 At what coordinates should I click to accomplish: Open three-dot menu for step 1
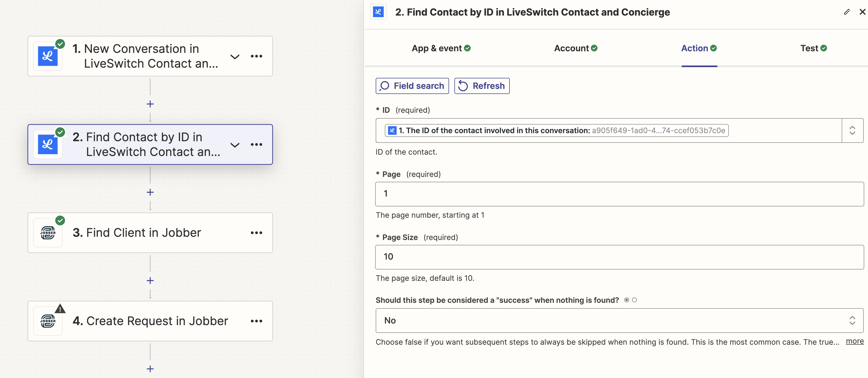(256, 56)
